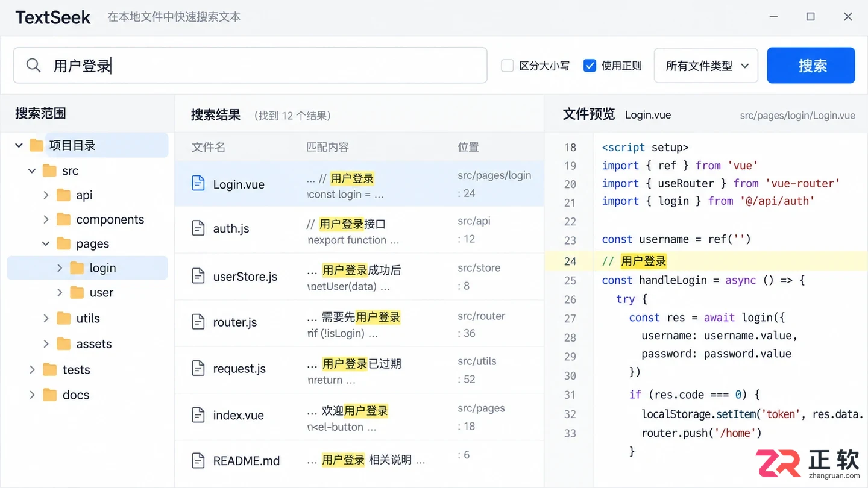The height and width of the screenshot is (488, 868).
Task: Expand the api folder chevron
Action: [46, 195]
